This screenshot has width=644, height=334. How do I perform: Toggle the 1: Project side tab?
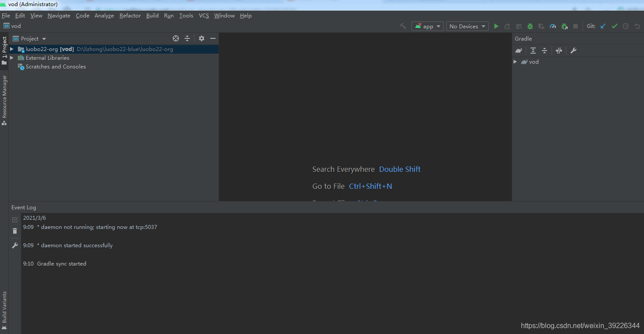click(x=4, y=51)
